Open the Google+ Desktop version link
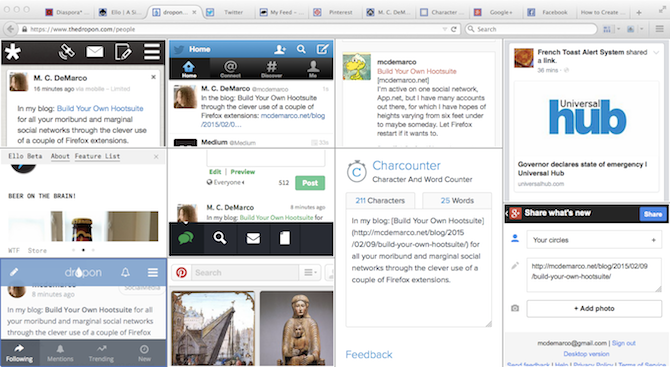This screenshot has width=670, height=367. (586, 354)
